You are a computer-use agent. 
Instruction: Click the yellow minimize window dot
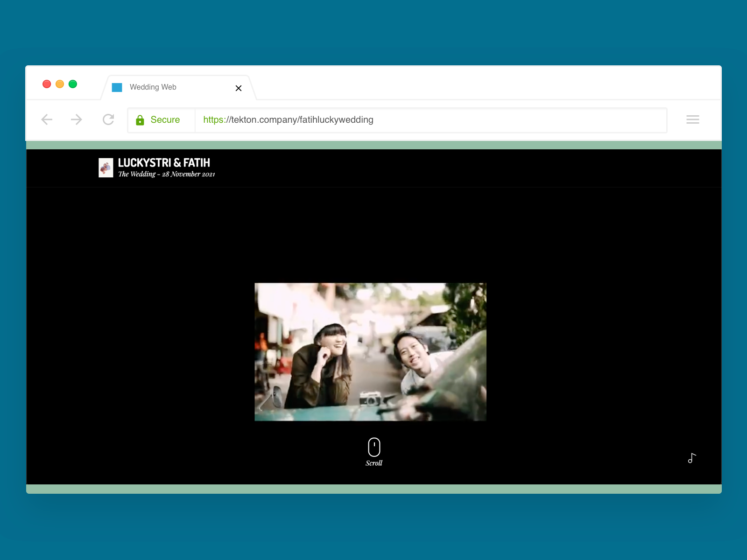click(60, 84)
